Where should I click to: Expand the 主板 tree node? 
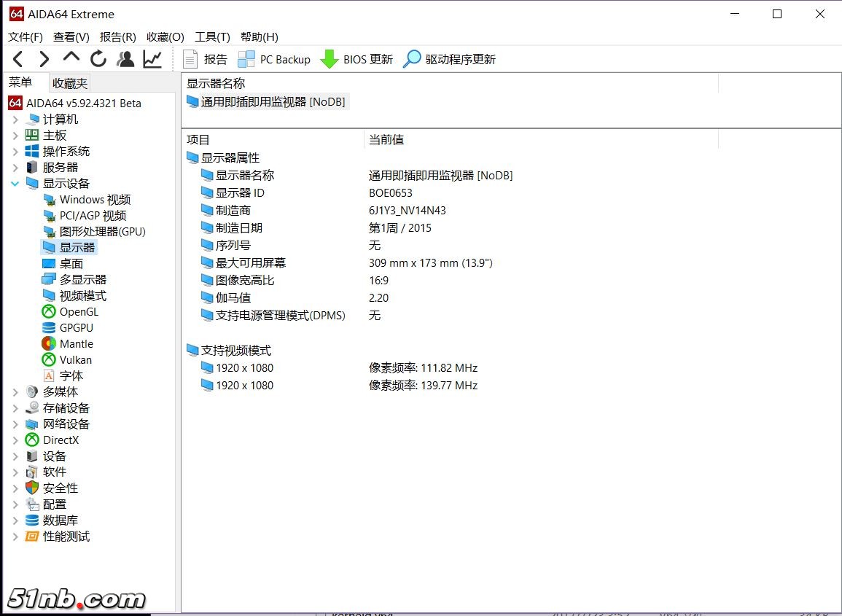coord(15,136)
